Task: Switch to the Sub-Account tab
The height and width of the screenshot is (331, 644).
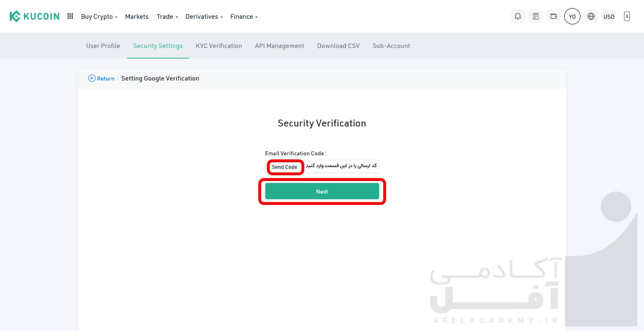Action: [391, 46]
